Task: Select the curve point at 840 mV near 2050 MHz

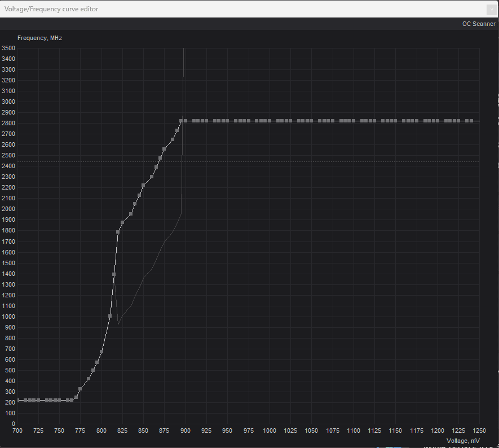Action: pos(135,204)
